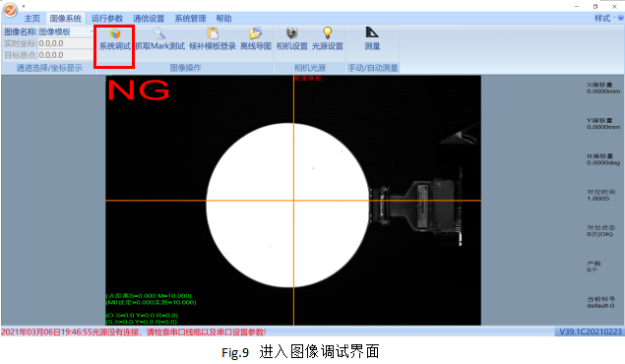Image resolution: width=625 pixels, height=364 pixels.
Task: Open the 样式 style dropdown
Action: coord(604,18)
